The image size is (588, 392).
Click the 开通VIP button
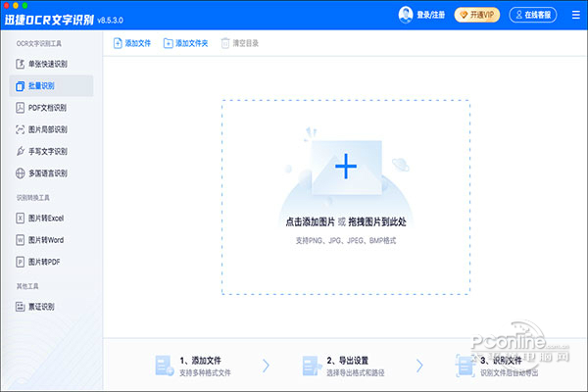[477, 15]
